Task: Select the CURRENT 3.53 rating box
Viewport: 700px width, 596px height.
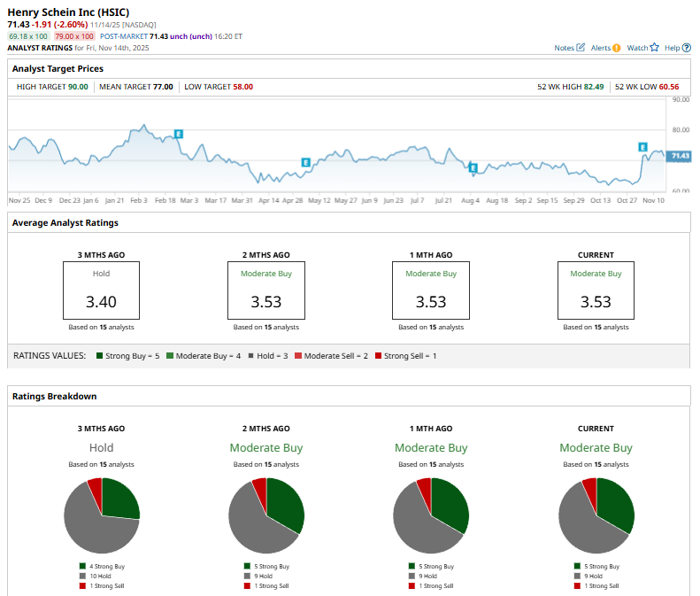Action: coord(596,290)
